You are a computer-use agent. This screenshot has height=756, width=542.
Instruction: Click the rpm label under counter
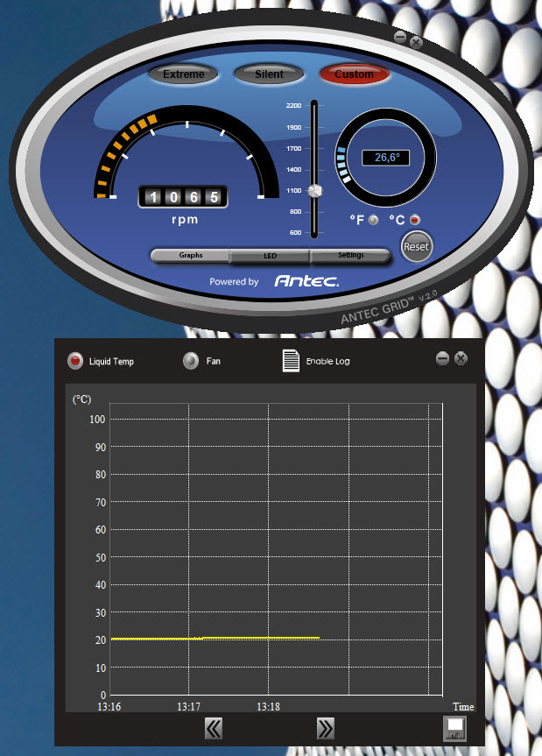click(x=185, y=220)
